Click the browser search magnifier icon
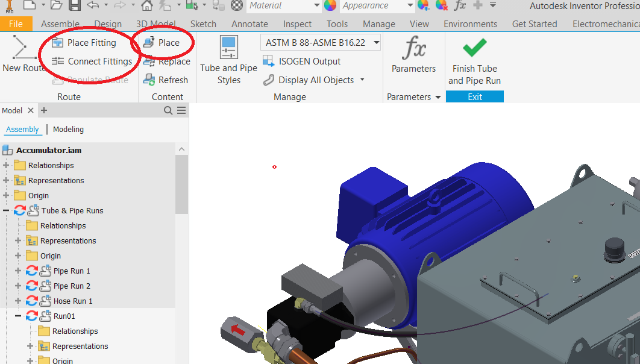 pos(168,111)
